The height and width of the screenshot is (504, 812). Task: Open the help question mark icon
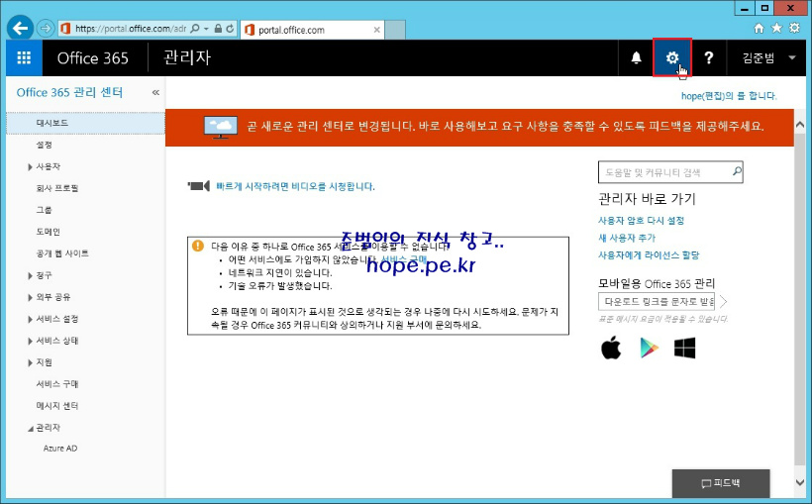click(x=708, y=57)
